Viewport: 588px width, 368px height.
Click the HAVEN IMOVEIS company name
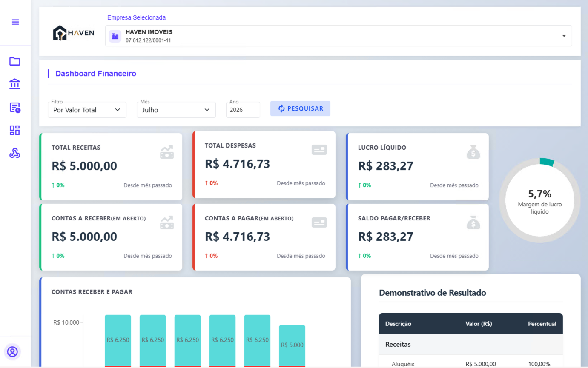point(149,32)
